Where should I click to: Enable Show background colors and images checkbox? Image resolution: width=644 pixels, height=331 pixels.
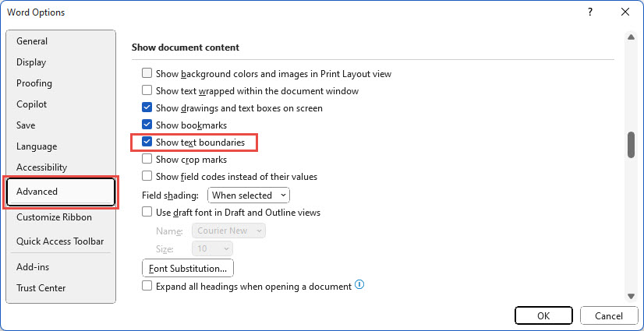pyautogui.click(x=147, y=74)
